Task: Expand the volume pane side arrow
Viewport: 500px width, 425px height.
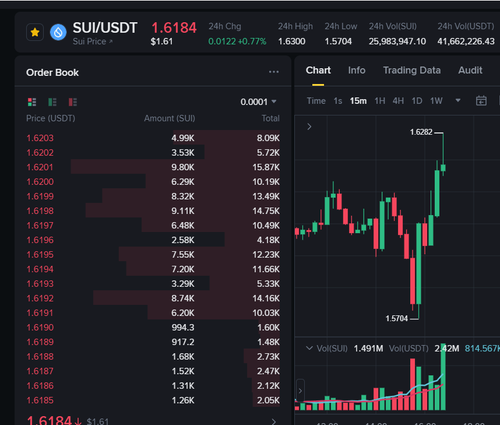Action: point(300,391)
